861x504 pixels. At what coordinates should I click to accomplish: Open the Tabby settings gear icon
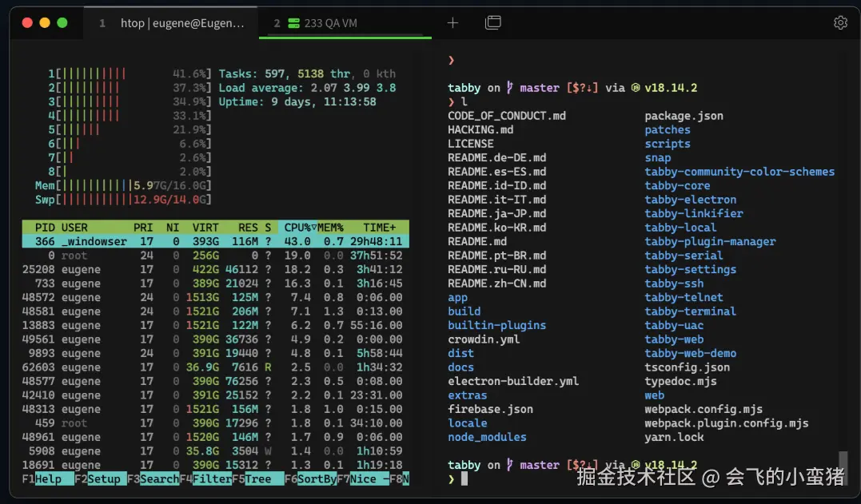coord(840,22)
